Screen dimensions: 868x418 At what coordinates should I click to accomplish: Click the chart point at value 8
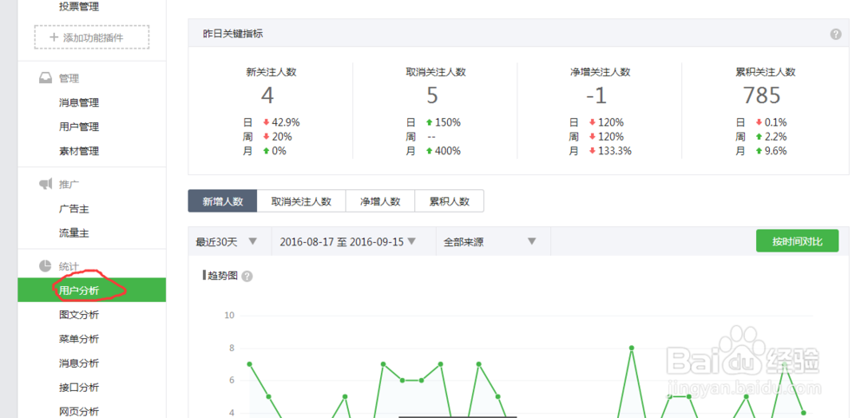631,348
